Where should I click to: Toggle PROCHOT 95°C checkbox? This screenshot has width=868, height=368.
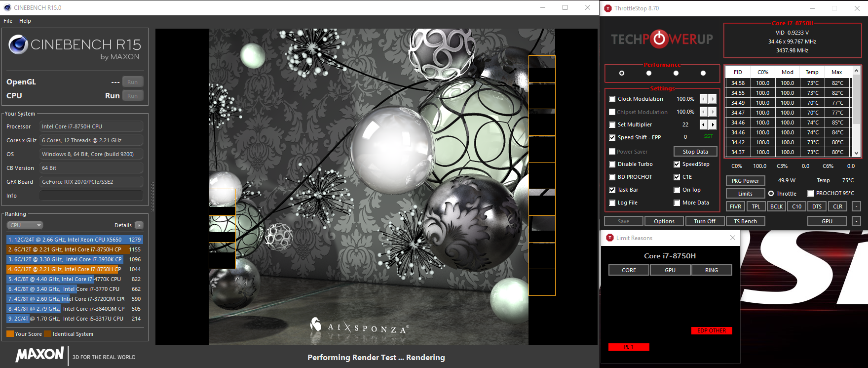click(811, 193)
